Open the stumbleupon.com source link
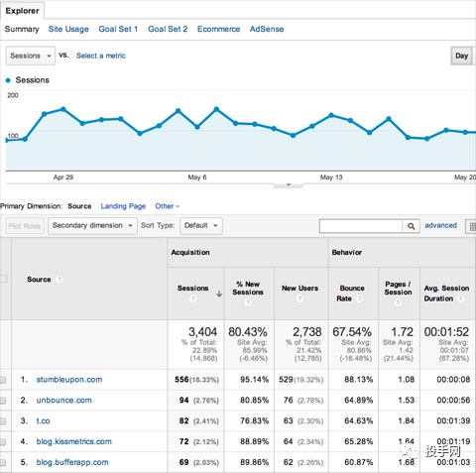The height and width of the screenshot is (473, 476). 69,380
